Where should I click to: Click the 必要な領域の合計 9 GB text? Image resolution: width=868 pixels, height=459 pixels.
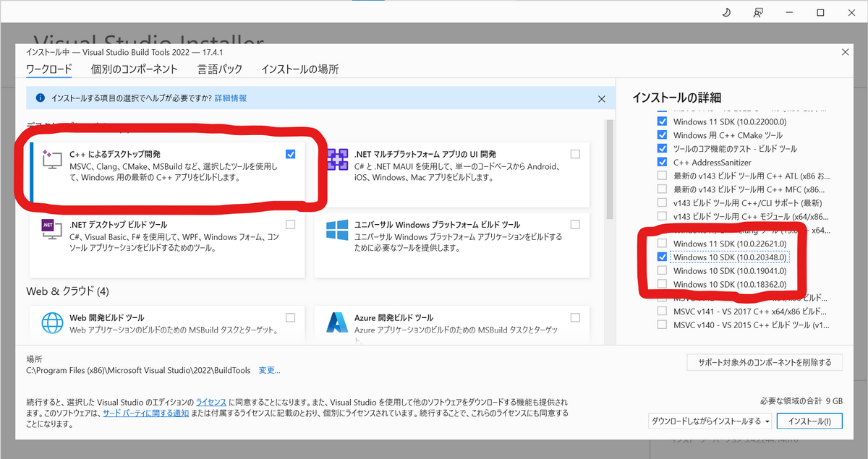[801, 401]
